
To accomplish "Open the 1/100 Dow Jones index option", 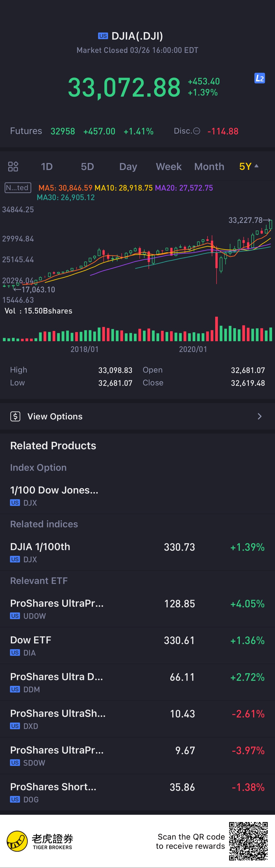I will pyautogui.click(x=54, y=495).
